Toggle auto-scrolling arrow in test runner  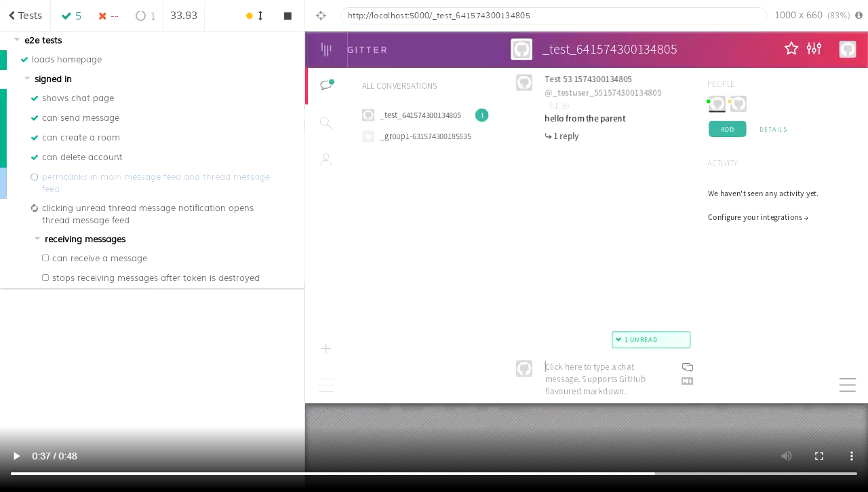pyautogui.click(x=260, y=16)
